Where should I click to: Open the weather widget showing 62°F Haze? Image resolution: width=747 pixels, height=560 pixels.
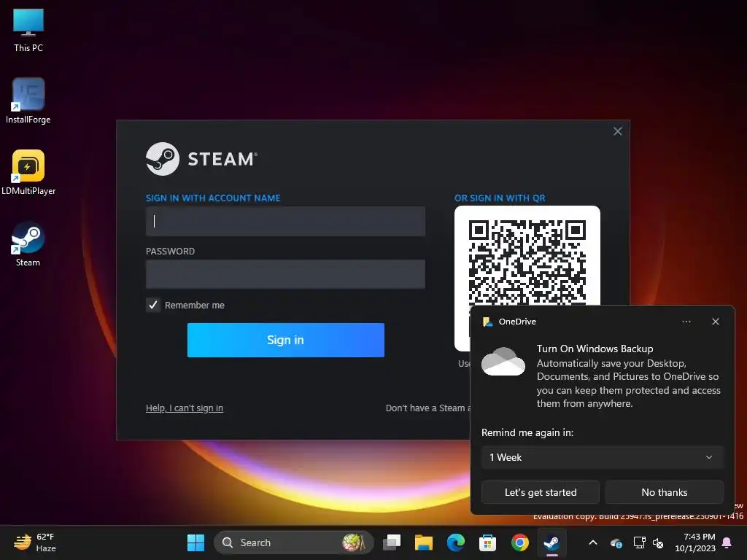click(x=34, y=542)
